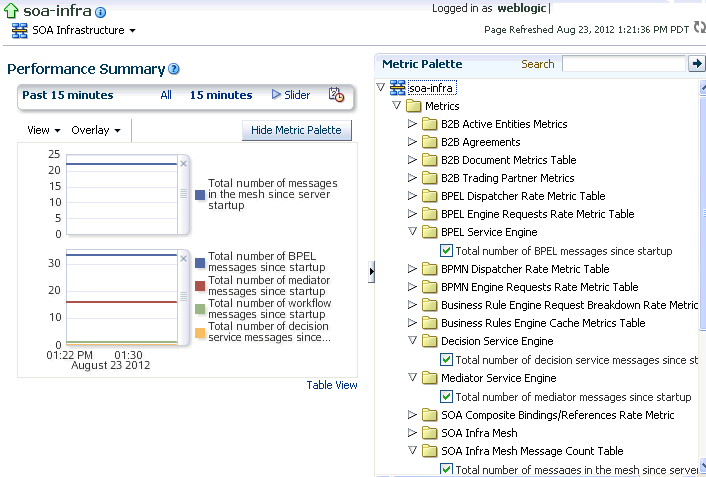
Task: Collapse the soa-infra root tree node
Action: coord(380,87)
